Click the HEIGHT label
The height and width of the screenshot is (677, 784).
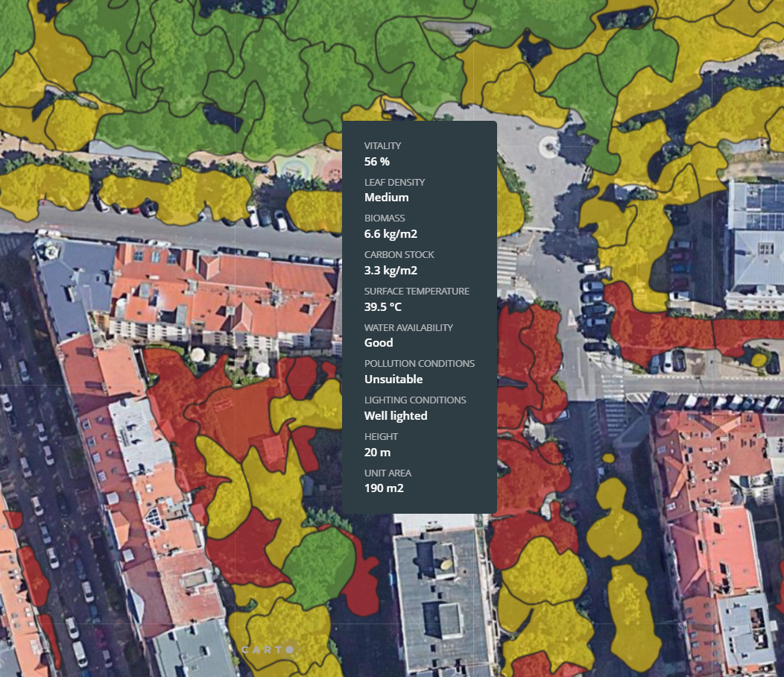pos(381,437)
